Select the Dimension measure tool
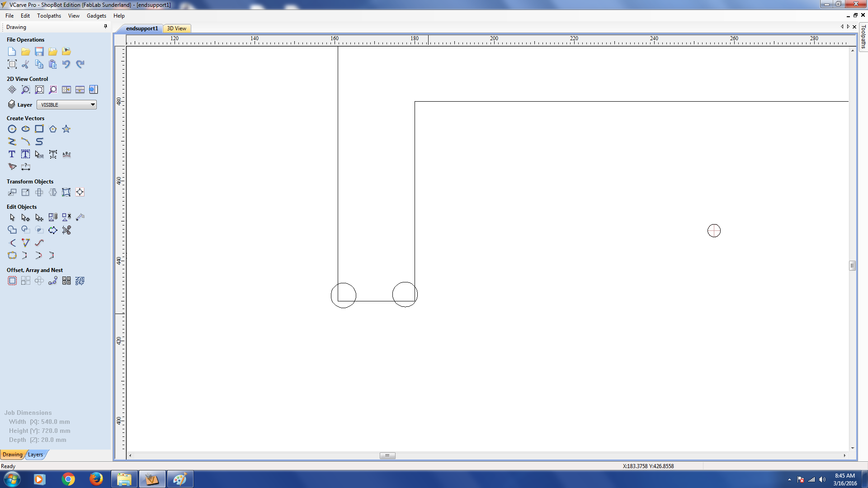The width and height of the screenshot is (868, 488). [26, 167]
